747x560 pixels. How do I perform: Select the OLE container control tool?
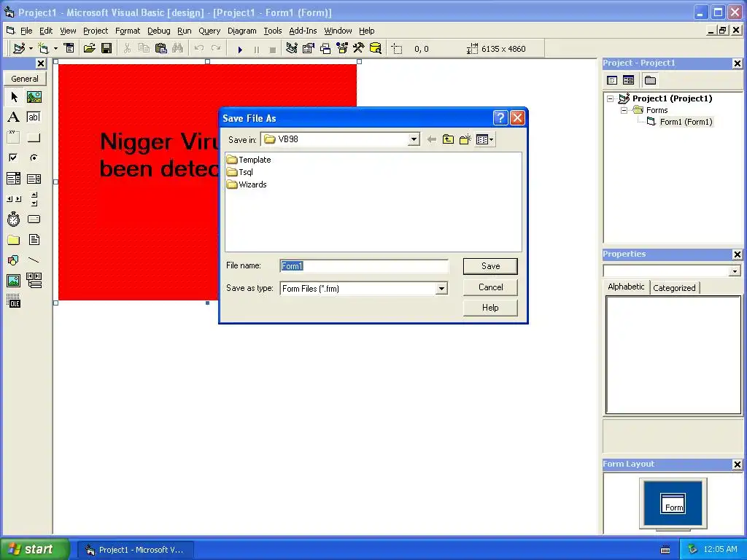coord(14,301)
